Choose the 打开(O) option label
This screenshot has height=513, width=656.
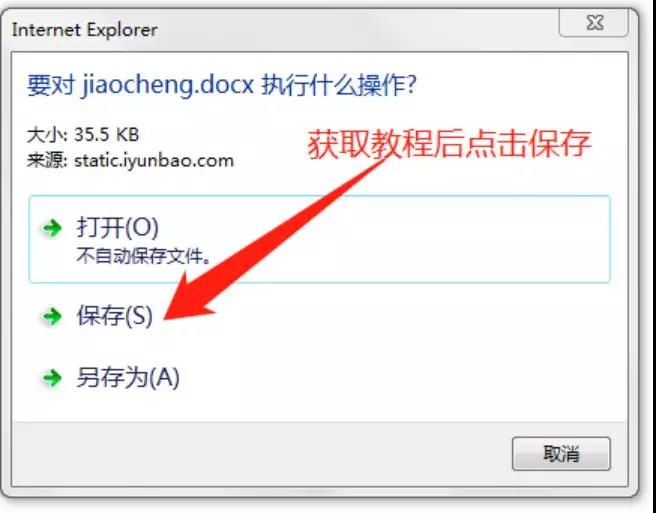click(118, 228)
